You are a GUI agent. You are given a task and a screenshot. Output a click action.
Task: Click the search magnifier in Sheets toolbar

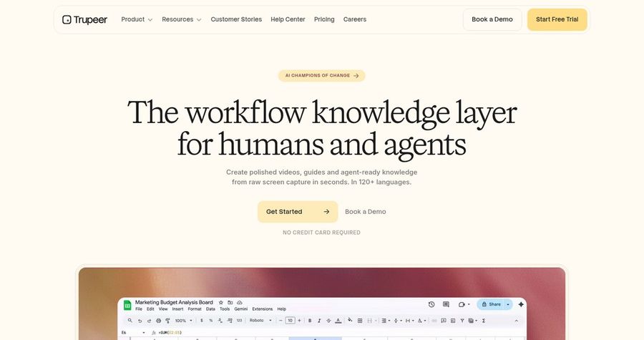(x=130, y=320)
